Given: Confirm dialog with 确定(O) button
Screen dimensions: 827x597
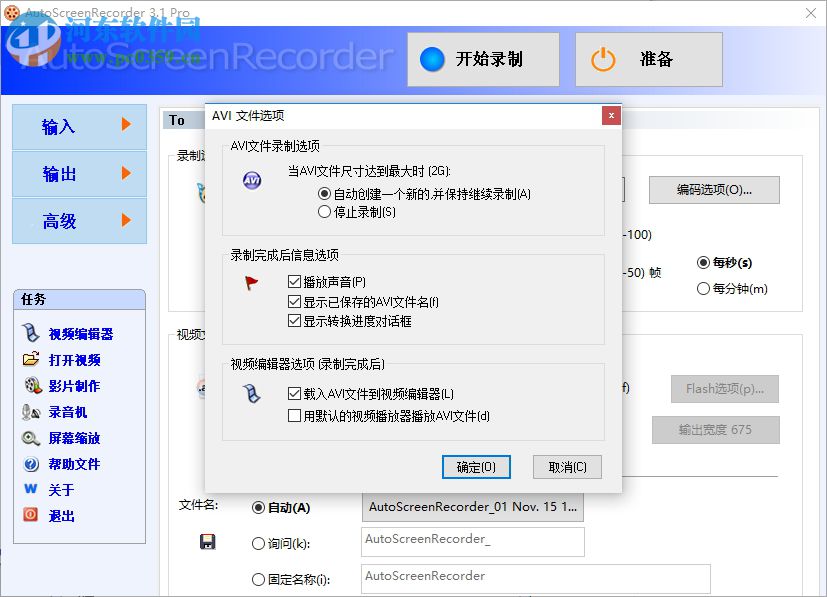Looking at the screenshot, I should click(476, 466).
